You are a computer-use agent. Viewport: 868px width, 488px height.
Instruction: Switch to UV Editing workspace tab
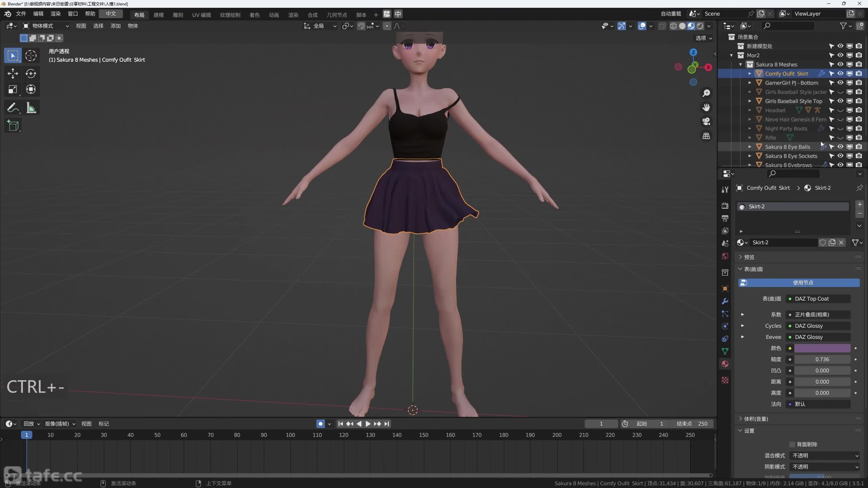(201, 15)
